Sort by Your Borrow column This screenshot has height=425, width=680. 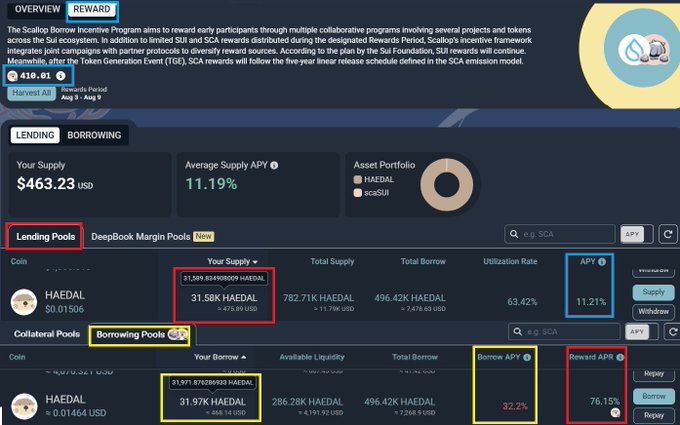click(x=220, y=357)
